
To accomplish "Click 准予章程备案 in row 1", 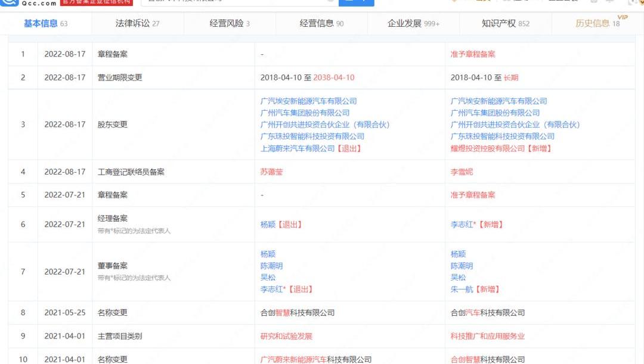I will [x=473, y=54].
